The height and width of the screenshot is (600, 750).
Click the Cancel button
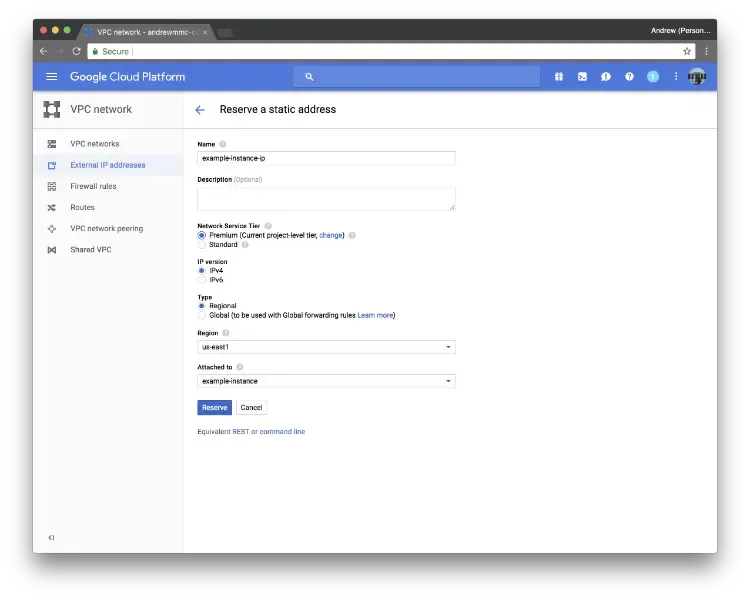(251, 407)
